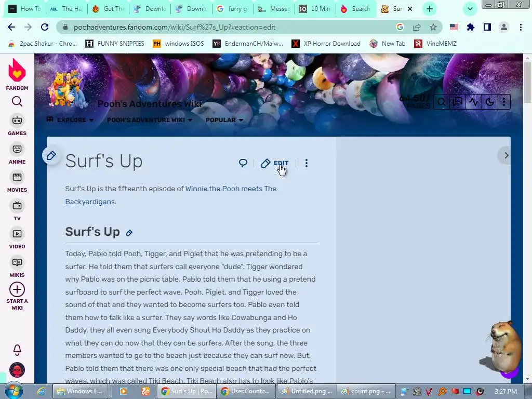
Task: Click the Google icon in address bar
Action: (x=400, y=27)
